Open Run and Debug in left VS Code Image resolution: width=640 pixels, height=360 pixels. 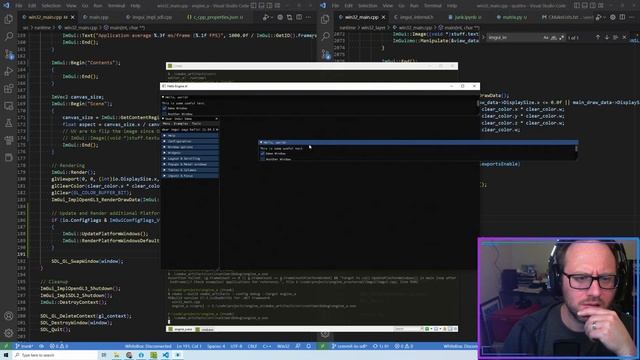coord(9,71)
